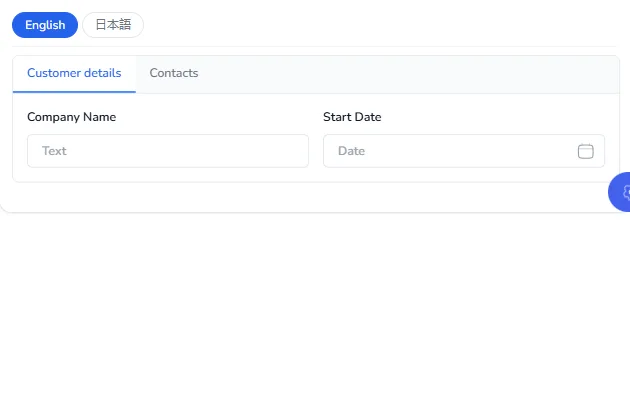This screenshot has height=420, width=630.
Task: Click the Company Name label
Action: 72,117
